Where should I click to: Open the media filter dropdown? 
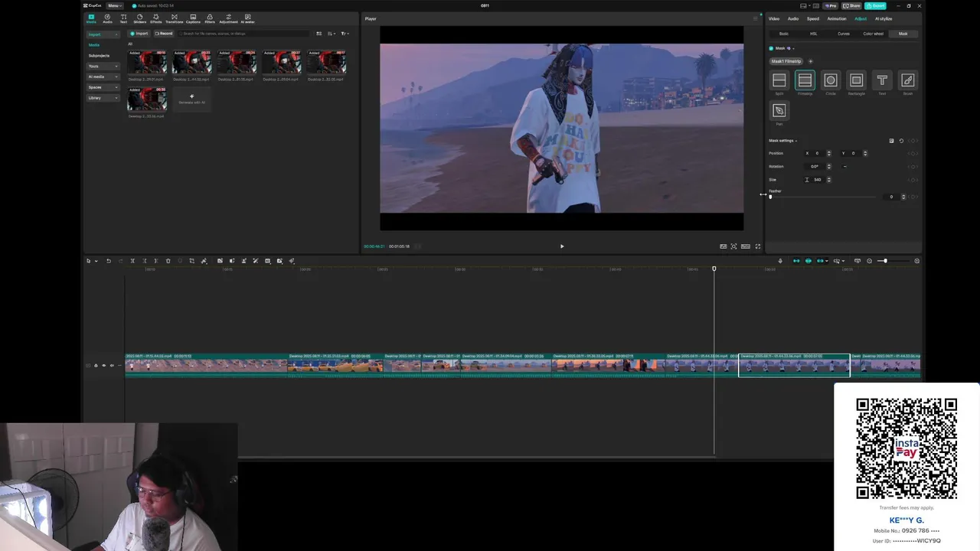tap(345, 34)
